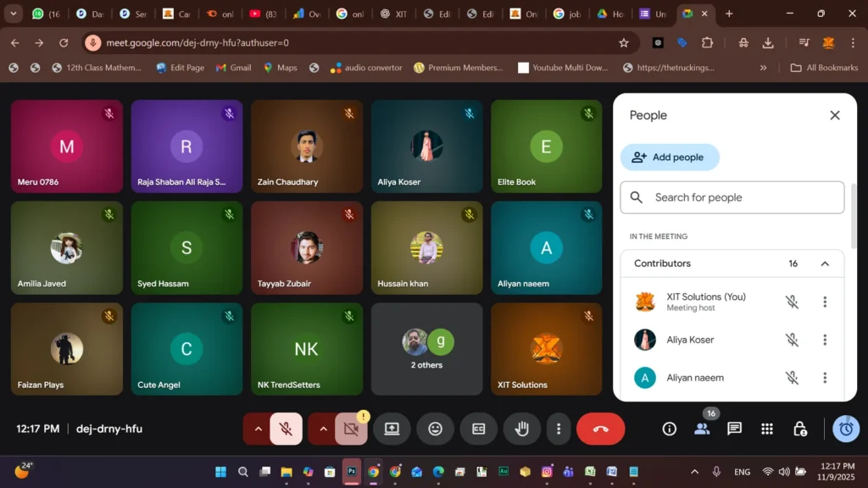
Task: Collapse the Contributors section chevron
Action: click(x=825, y=263)
